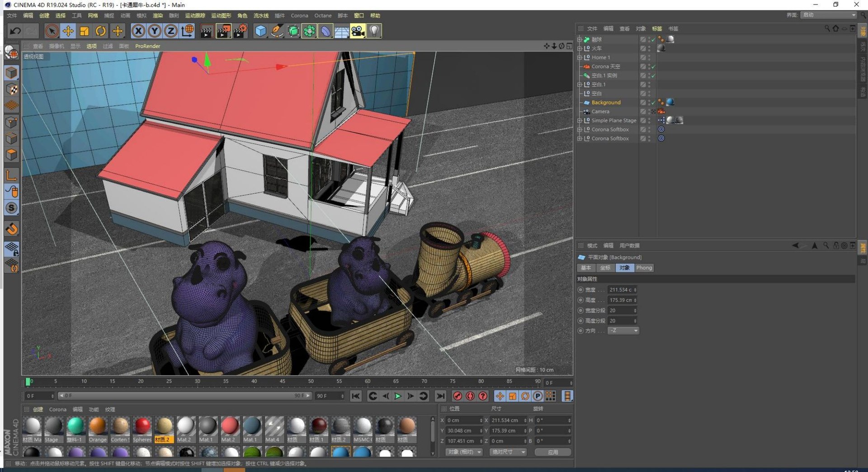
Task: Select the Camera object in list
Action: click(x=600, y=112)
